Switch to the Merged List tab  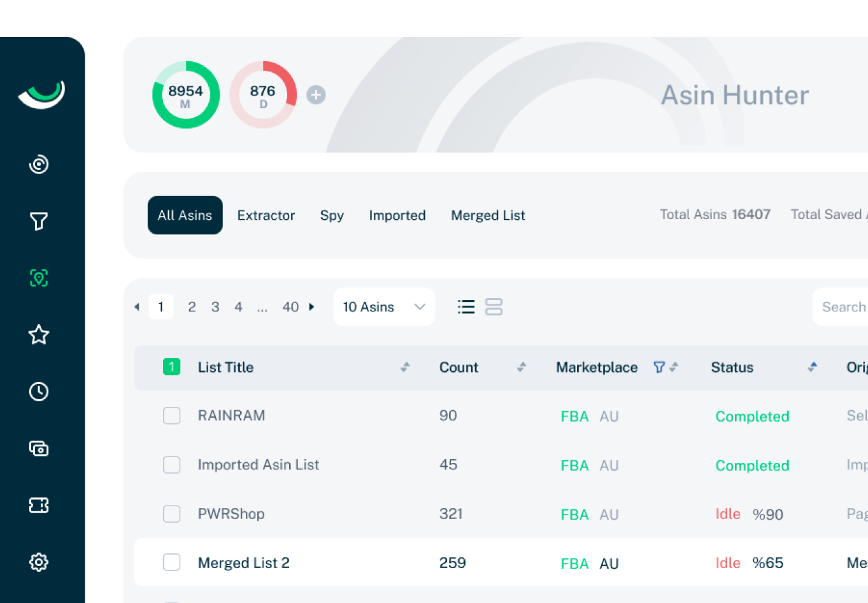click(x=488, y=215)
